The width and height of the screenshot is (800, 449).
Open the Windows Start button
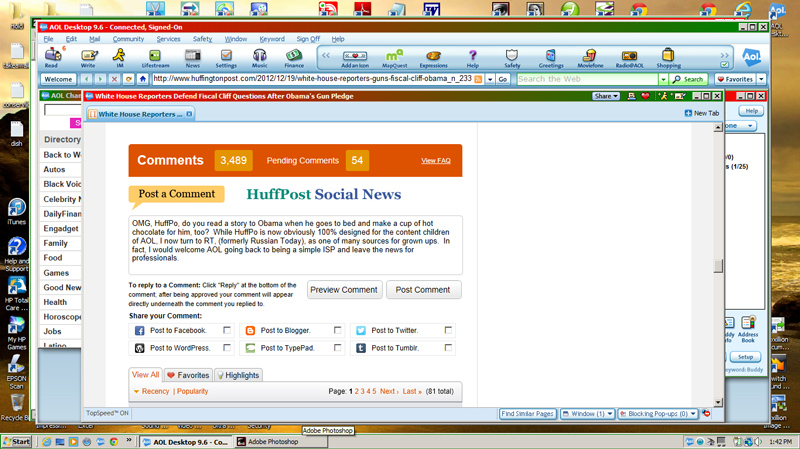(x=16, y=442)
